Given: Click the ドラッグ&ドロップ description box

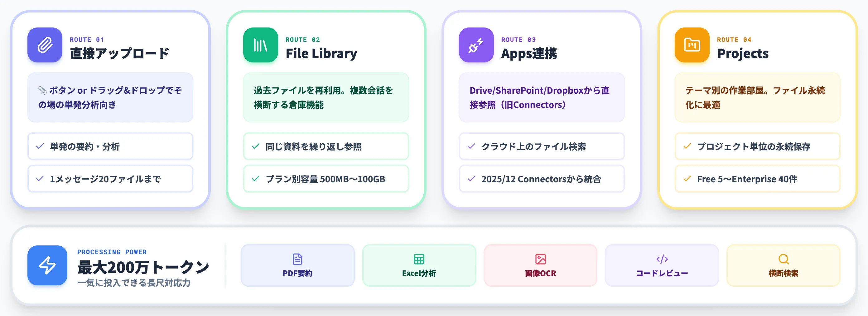Looking at the screenshot, I should 110,97.
